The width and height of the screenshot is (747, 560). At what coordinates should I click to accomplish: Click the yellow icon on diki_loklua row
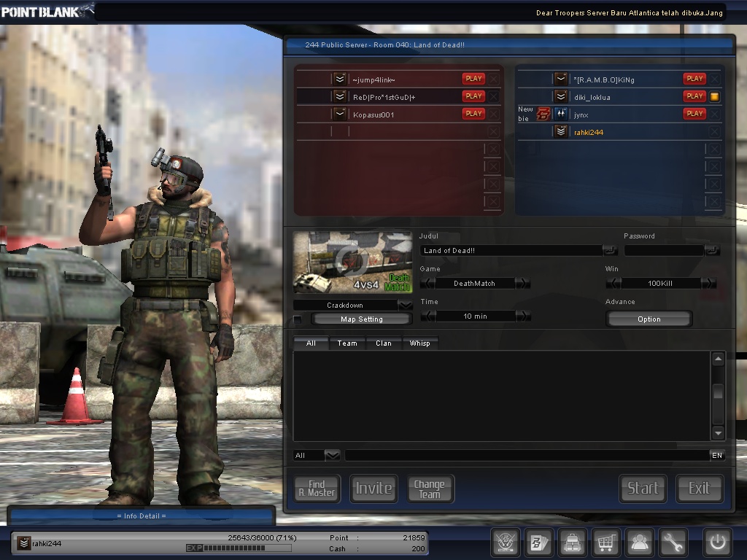tap(714, 97)
